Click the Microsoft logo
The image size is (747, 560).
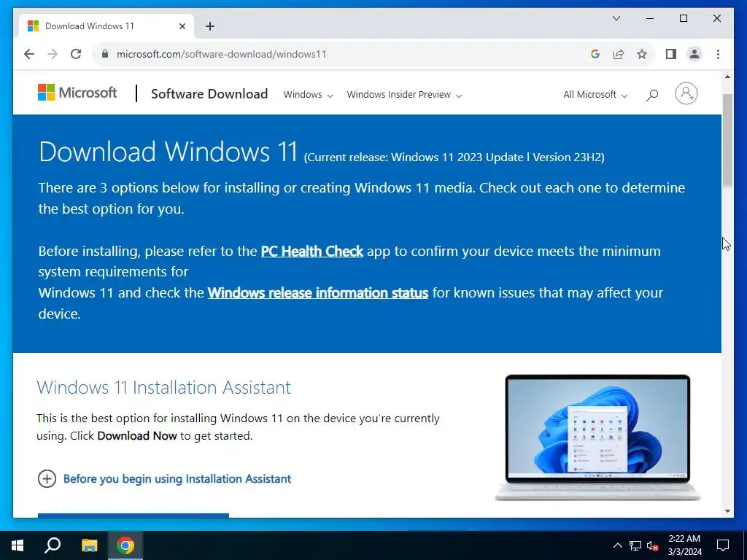coord(77,93)
